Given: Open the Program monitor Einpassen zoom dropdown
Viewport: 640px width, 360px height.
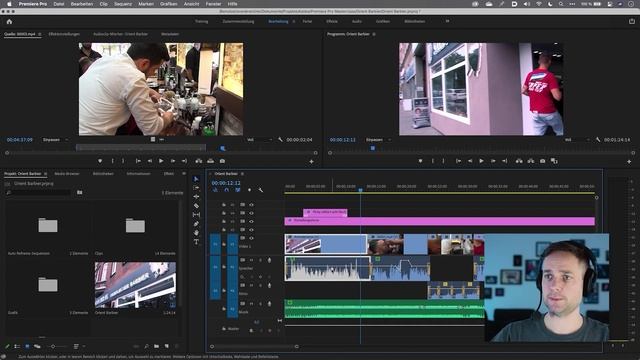Looking at the screenshot, I should 378,140.
